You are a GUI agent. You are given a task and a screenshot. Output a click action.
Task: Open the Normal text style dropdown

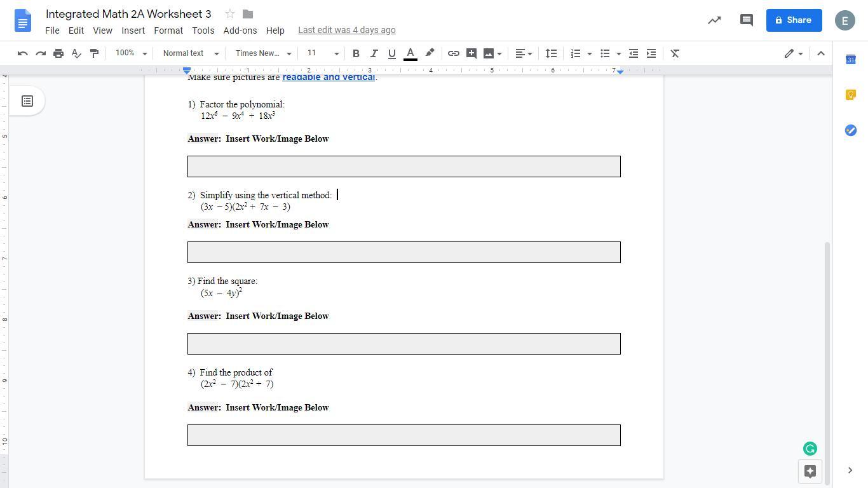(191, 53)
